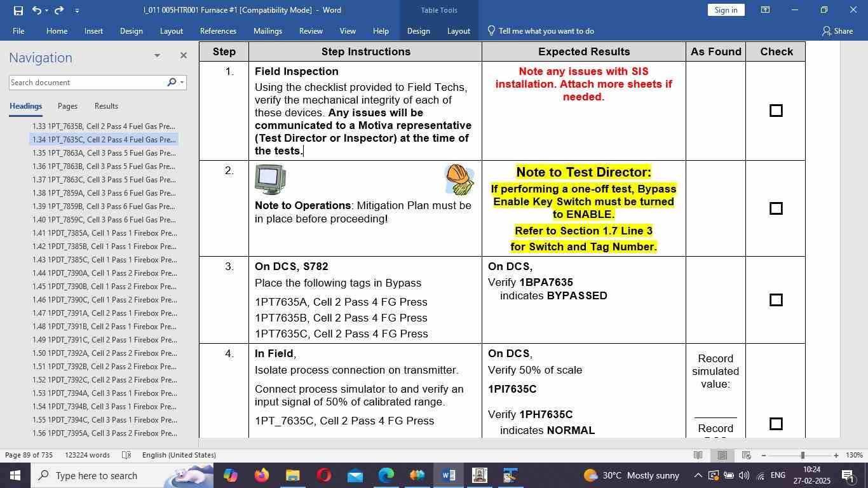This screenshot has width=868, height=488.
Task: Open the Customize Quick Access Toolbar dropdown
Action: 77,10
